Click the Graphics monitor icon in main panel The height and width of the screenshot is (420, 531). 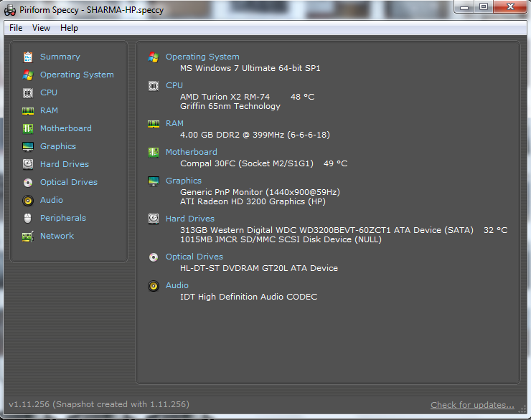[154, 181]
